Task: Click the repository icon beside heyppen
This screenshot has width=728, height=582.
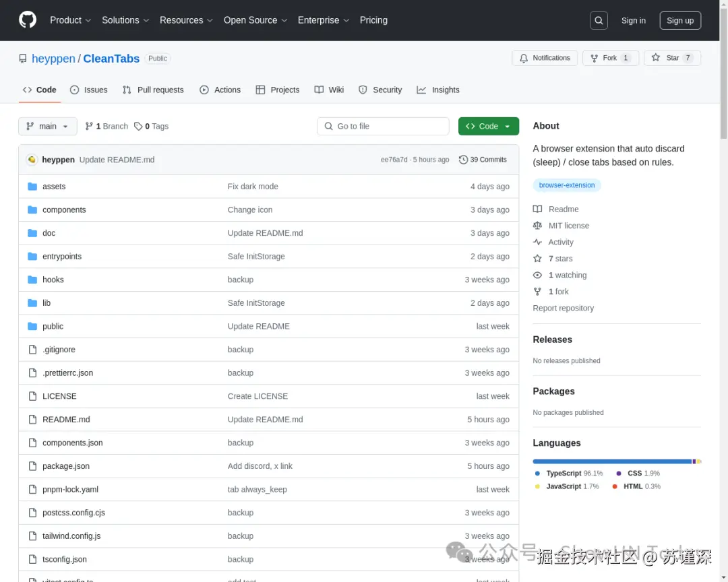Action: 23,59
